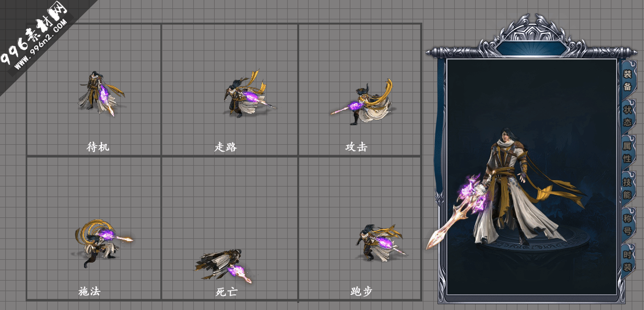
Task: Click the 攻击 label text
Action: point(356,147)
